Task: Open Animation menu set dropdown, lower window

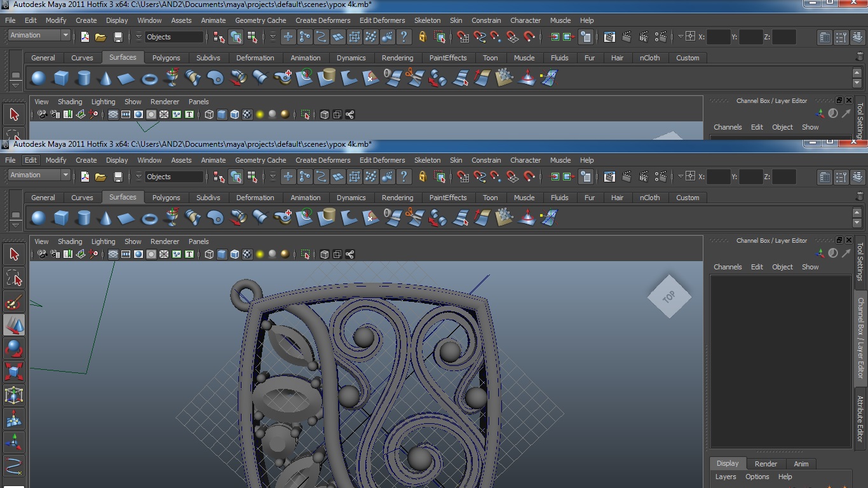Action: (39, 175)
